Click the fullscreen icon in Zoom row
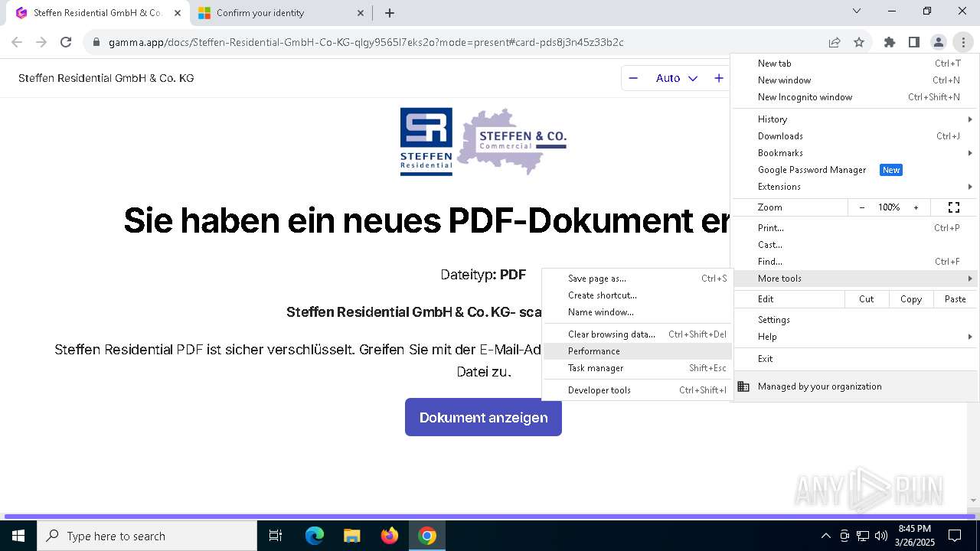This screenshot has width=980, height=551. [x=954, y=207]
